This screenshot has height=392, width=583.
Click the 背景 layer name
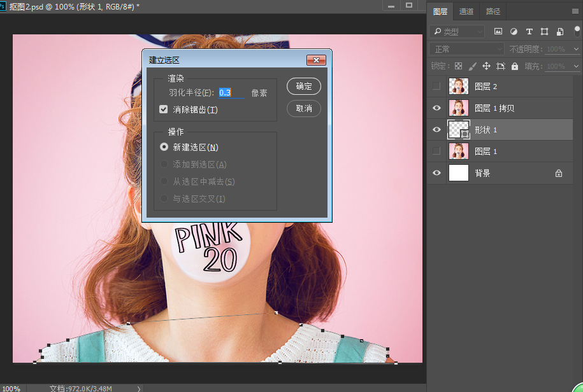click(x=482, y=173)
